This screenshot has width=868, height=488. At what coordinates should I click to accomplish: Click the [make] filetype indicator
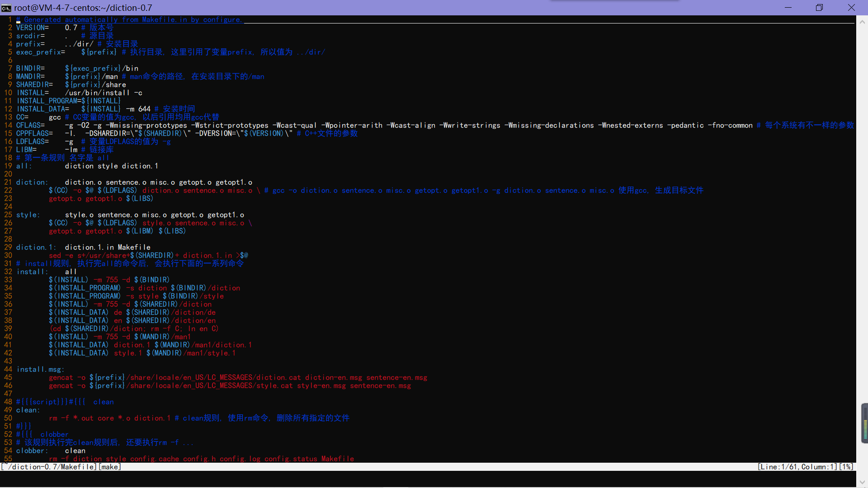pyautogui.click(x=110, y=467)
